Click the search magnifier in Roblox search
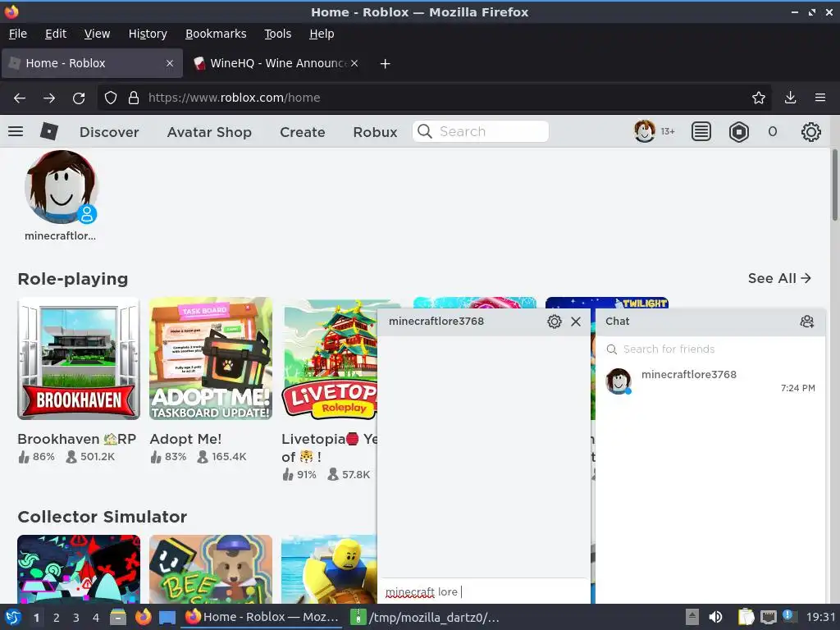Image resolution: width=840 pixels, height=630 pixels. click(424, 131)
